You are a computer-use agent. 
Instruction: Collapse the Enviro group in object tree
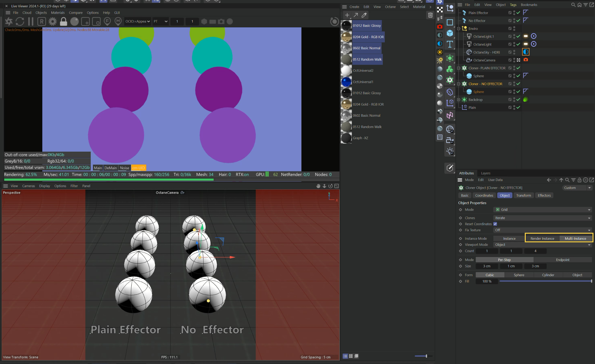pyautogui.click(x=459, y=29)
